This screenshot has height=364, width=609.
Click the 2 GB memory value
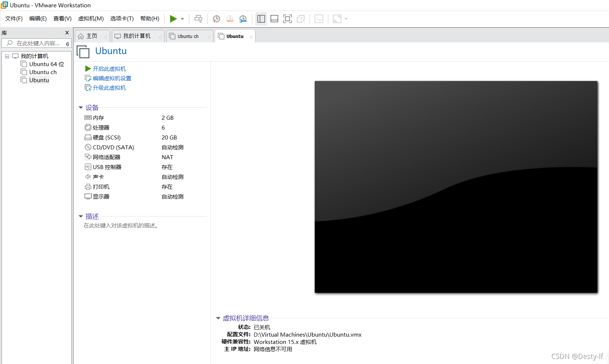pos(168,118)
